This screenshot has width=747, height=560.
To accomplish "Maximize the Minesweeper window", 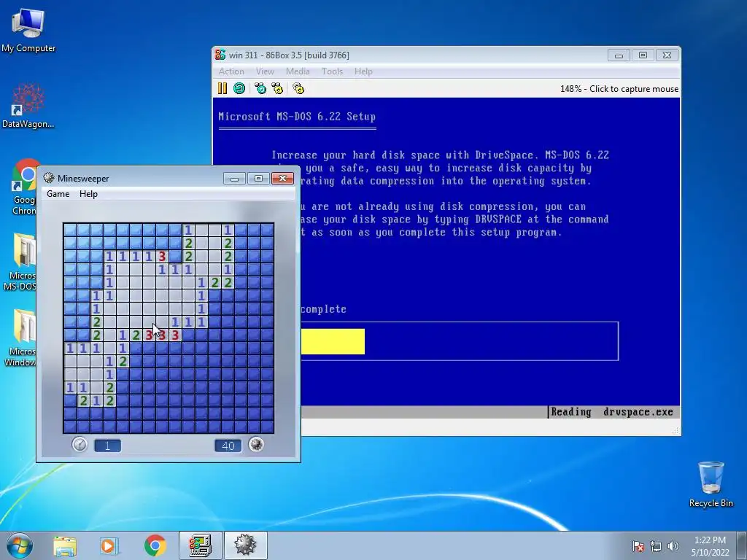I will [258, 179].
